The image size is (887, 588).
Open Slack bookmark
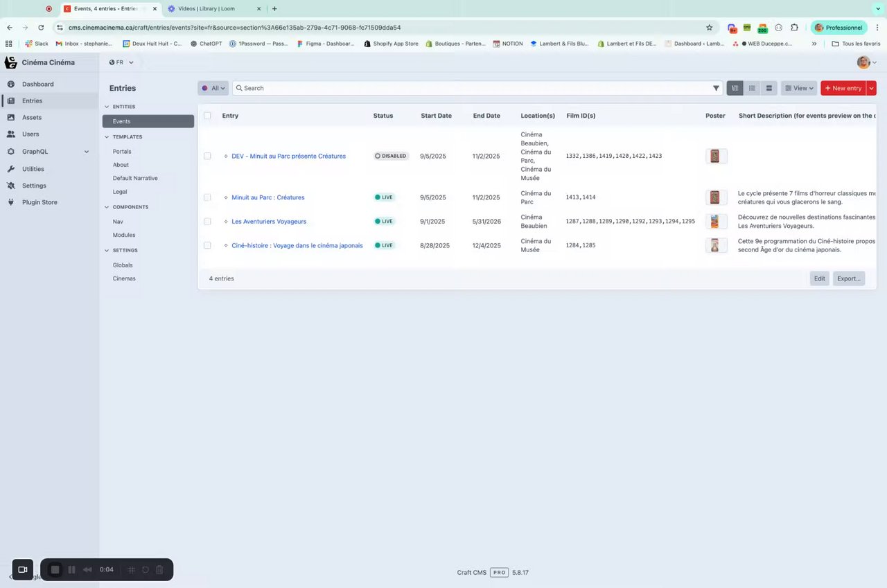36,44
